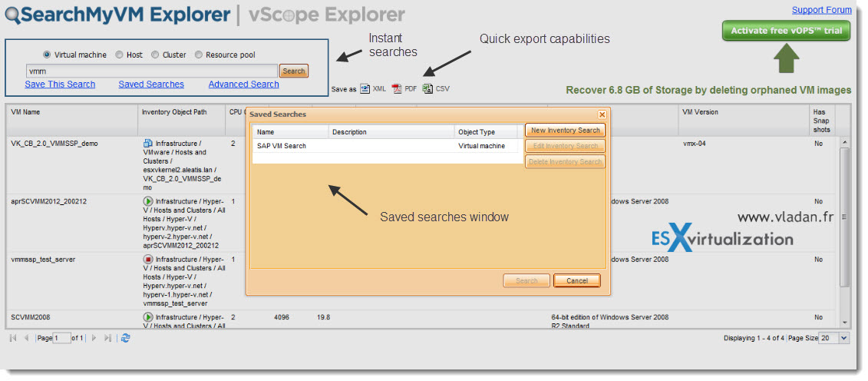The image size is (868, 381).
Task: Select the Virtual machine radio button
Action: point(47,55)
